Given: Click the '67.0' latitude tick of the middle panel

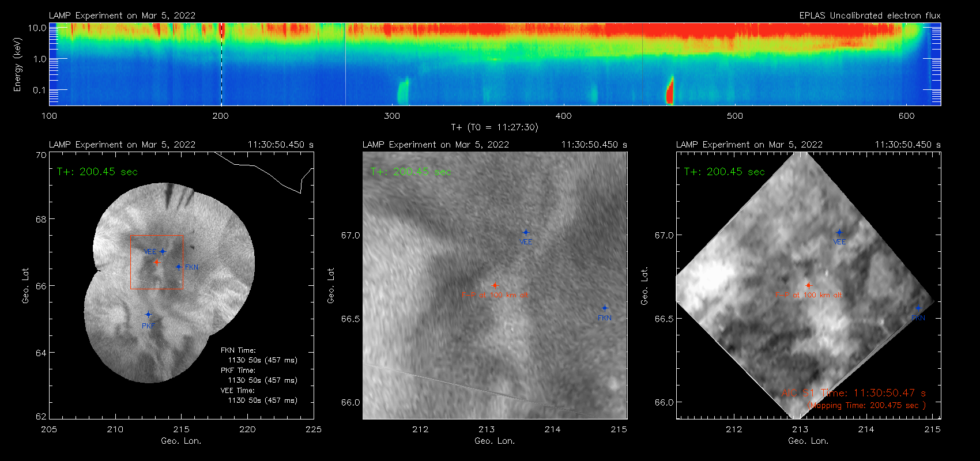Looking at the screenshot, I should (350, 235).
